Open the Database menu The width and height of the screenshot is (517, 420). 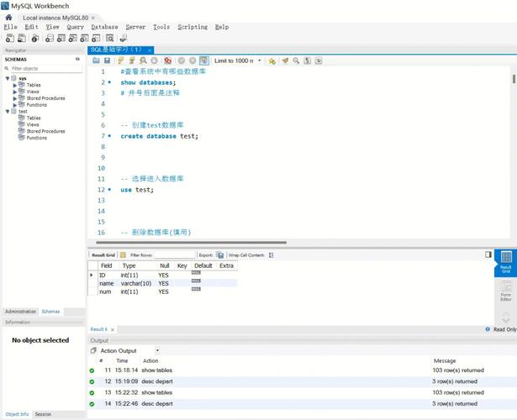tap(104, 27)
